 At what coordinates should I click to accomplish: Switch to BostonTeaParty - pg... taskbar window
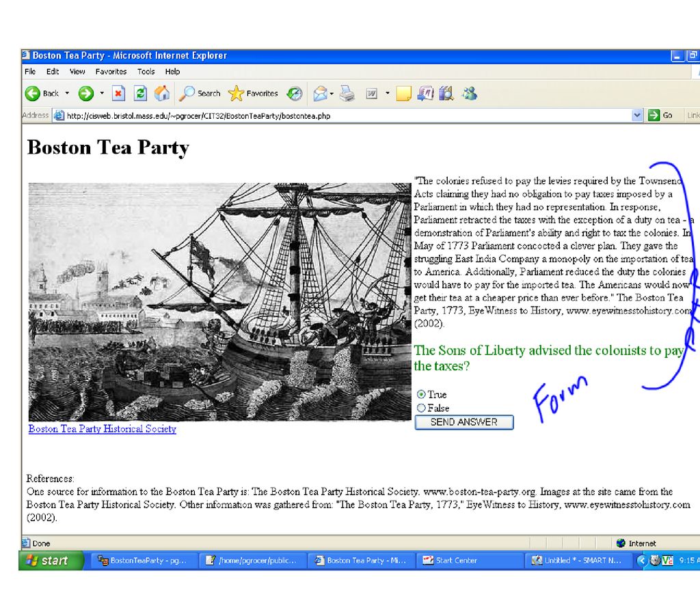[145, 560]
